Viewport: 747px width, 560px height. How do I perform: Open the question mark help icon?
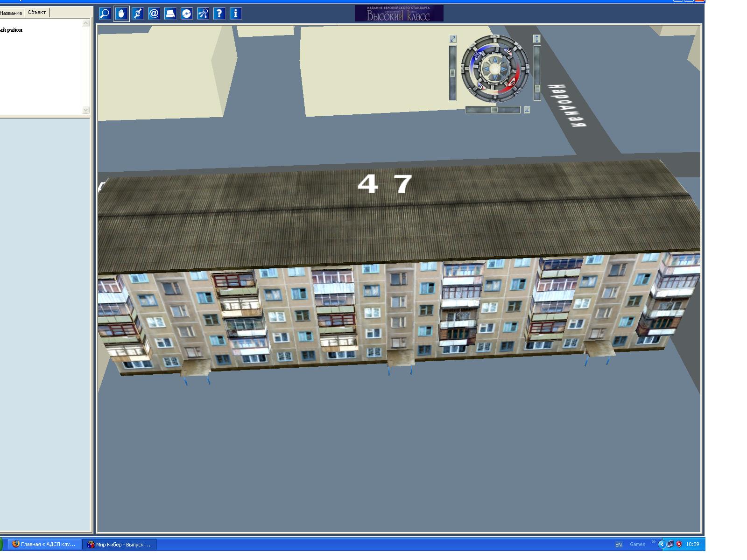click(x=219, y=14)
